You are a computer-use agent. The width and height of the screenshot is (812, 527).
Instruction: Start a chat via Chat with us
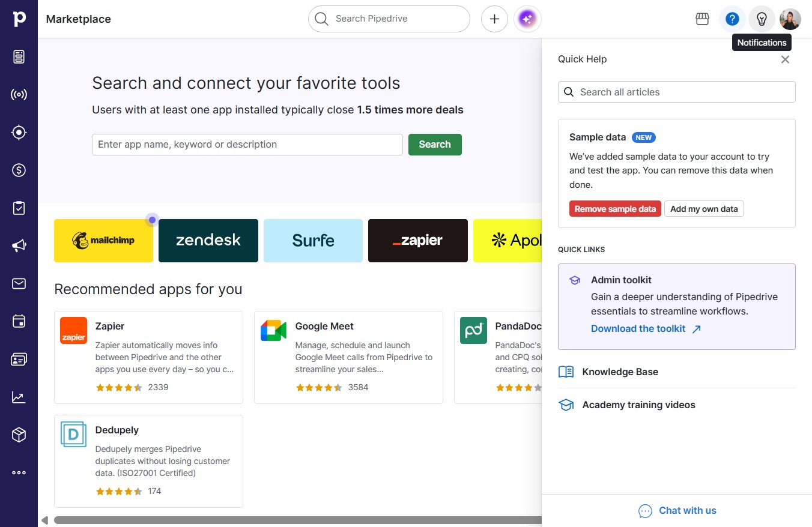(677, 511)
